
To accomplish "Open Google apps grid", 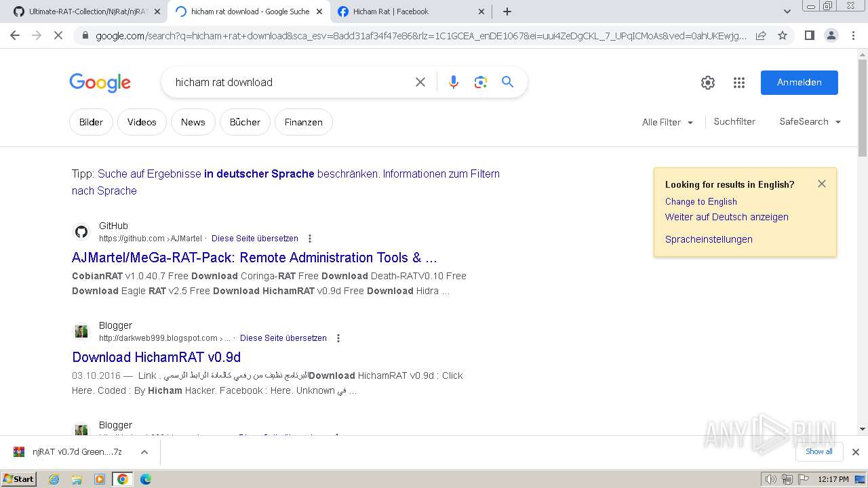I will click(739, 83).
